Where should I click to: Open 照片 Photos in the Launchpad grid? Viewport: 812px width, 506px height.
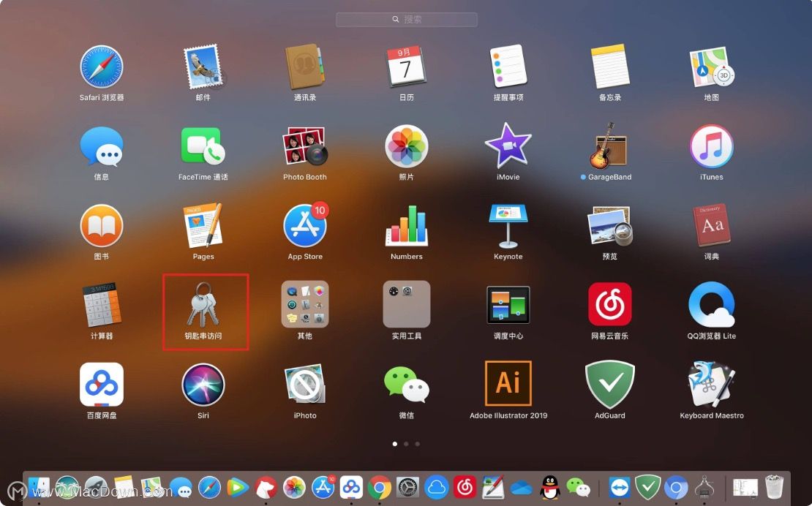click(407, 146)
